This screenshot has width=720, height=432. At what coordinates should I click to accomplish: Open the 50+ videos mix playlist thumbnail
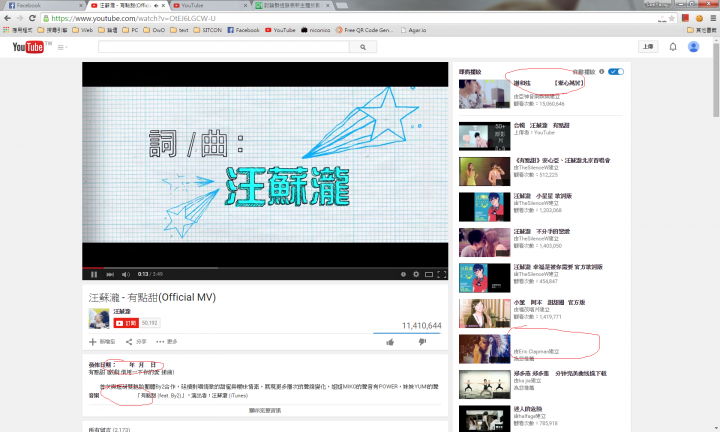coord(484,136)
